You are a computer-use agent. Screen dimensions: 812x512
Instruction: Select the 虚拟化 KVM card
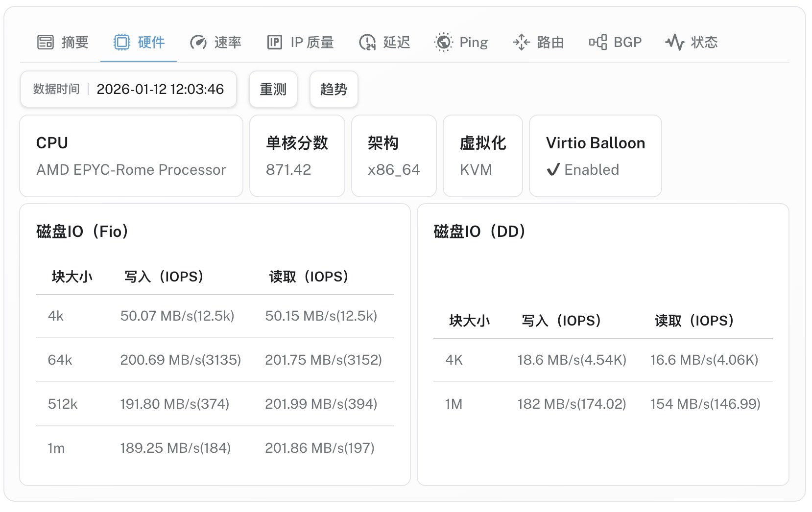(x=482, y=156)
